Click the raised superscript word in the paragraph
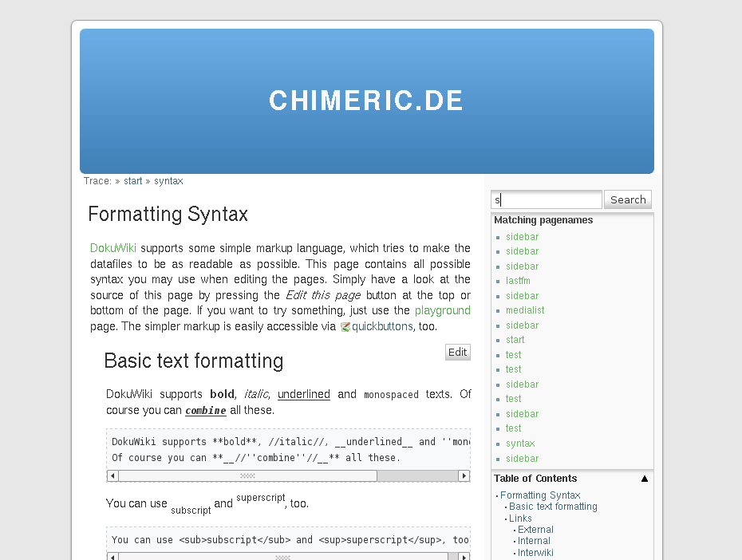The width and height of the screenshot is (742, 560). [261, 498]
